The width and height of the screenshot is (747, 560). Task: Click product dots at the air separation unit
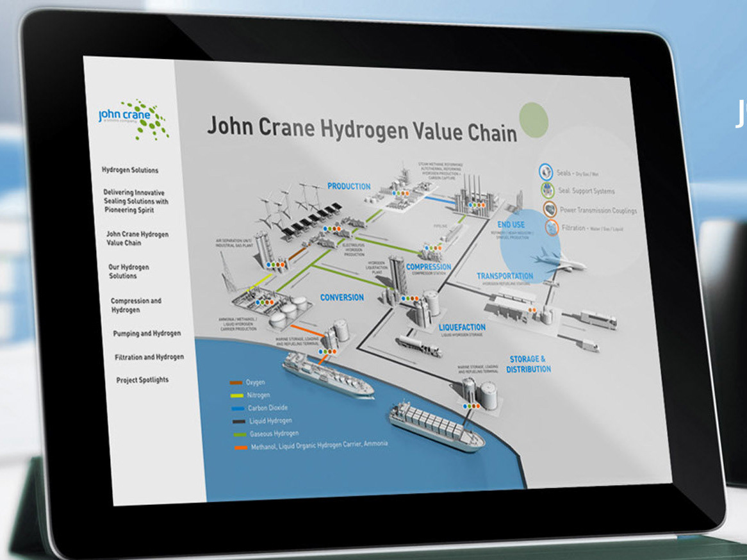tap(276, 265)
